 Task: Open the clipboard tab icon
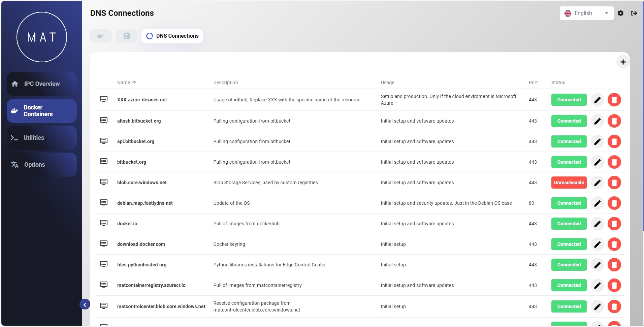(x=127, y=36)
